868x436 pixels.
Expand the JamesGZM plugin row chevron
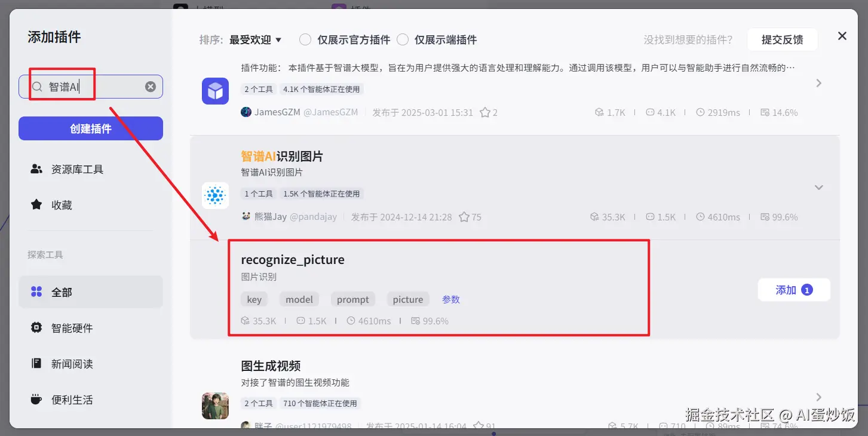point(819,84)
